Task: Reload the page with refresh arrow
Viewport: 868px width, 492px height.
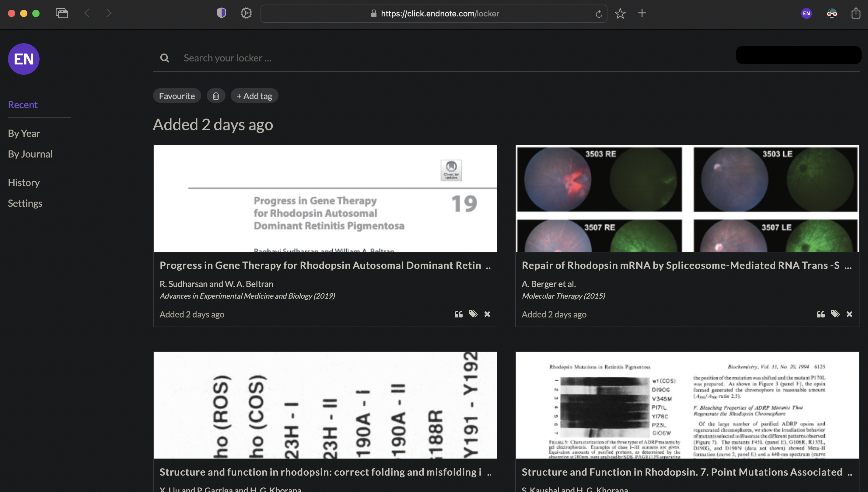Action: tap(599, 14)
